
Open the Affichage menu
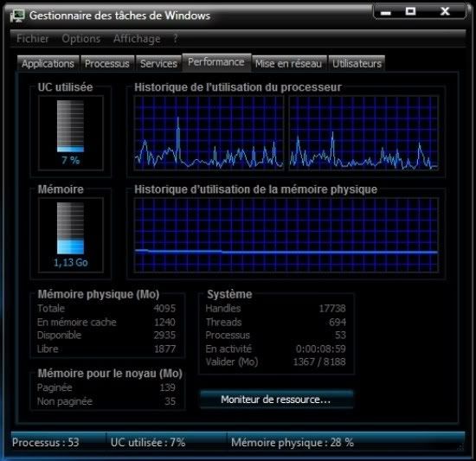pos(137,39)
